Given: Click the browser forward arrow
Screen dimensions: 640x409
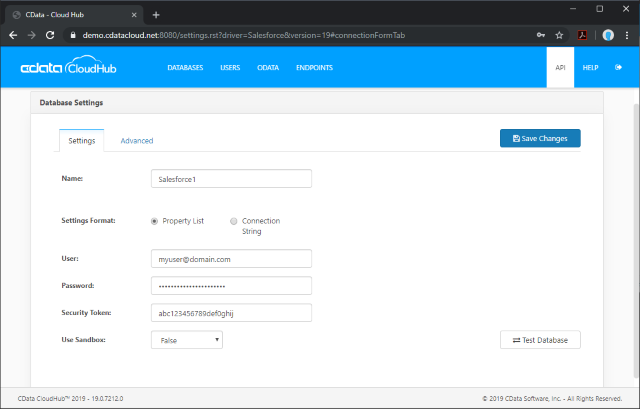Looking at the screenshot, I should click(31, 36).
